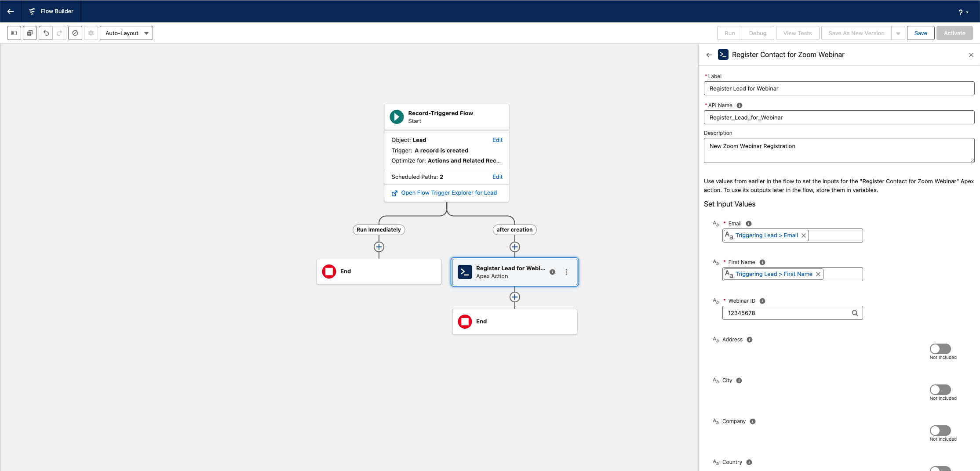
Task: Click End element below the Apex Action
Action: click(x=514, y=322)
